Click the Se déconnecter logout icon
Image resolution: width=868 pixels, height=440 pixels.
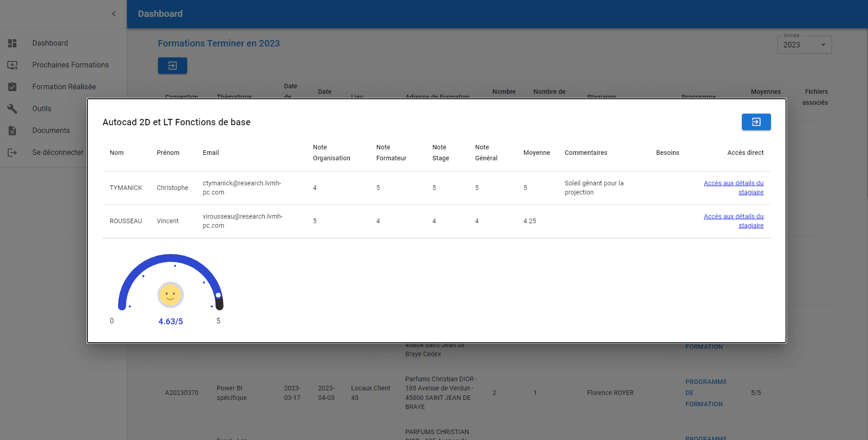coord(12,153)
